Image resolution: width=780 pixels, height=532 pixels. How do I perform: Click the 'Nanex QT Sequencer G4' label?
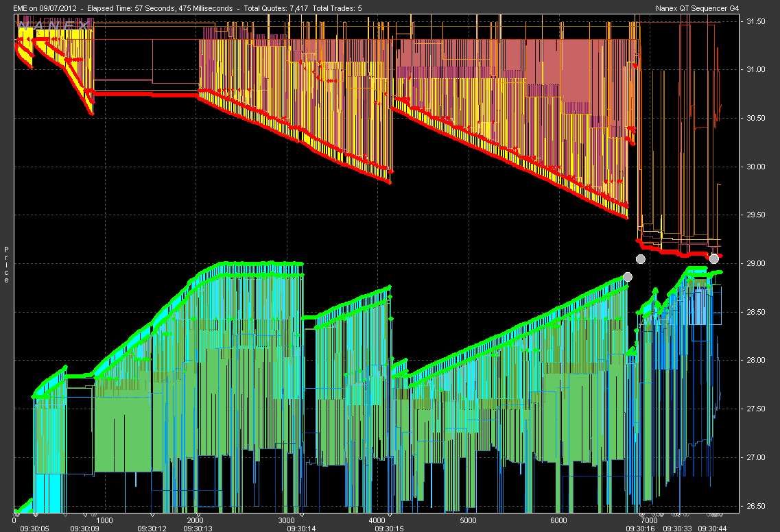tap(698, 8)
